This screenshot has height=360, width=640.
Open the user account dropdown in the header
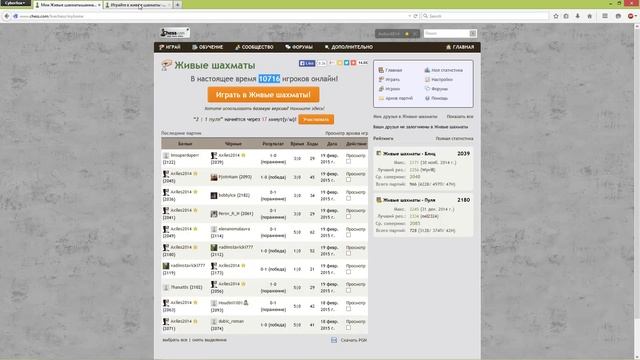click(397, 34)
